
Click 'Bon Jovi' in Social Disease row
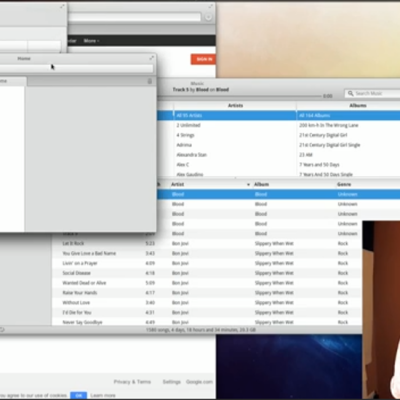tap(180, 273)
